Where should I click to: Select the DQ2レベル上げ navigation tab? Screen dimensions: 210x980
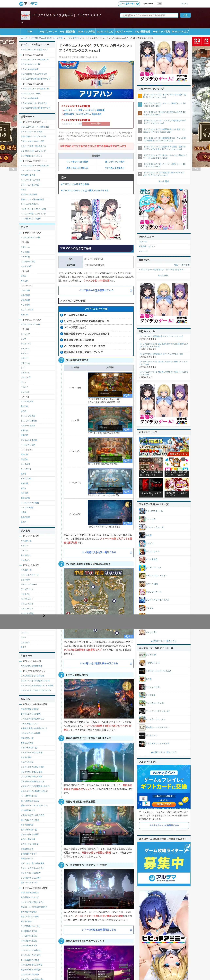point(180,32)
